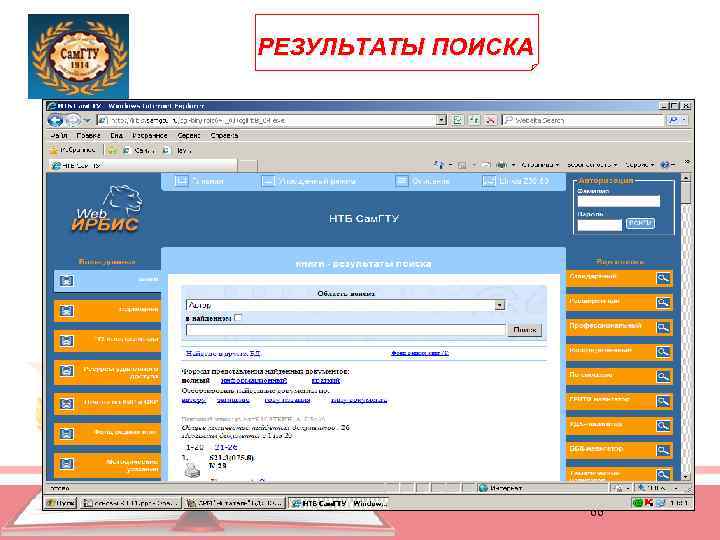Open the Файл menu
The width and height of the screenshot is (720, 540).
pyautogui.click(x=58, y=135)
